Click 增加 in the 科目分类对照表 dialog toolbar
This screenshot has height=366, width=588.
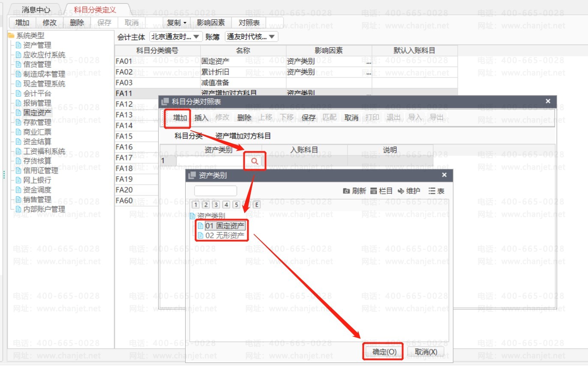(x=180, y=117)
